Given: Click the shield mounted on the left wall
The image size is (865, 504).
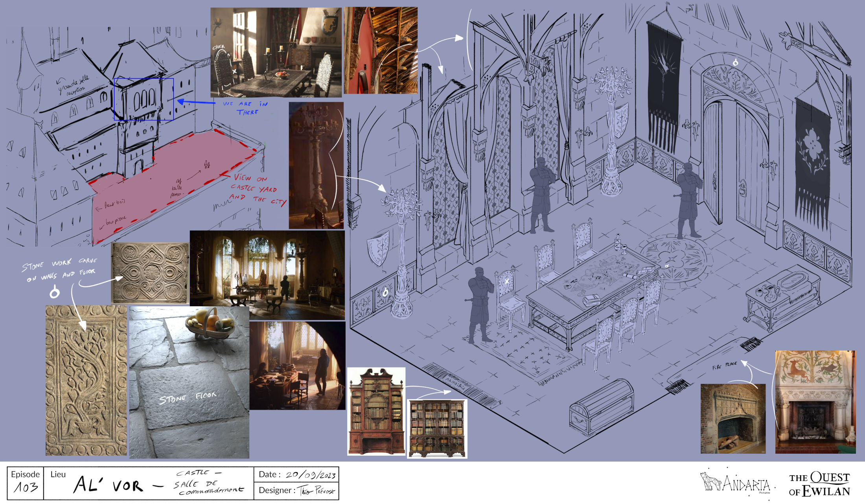Looking at the screenshot, I should (378, 248).
